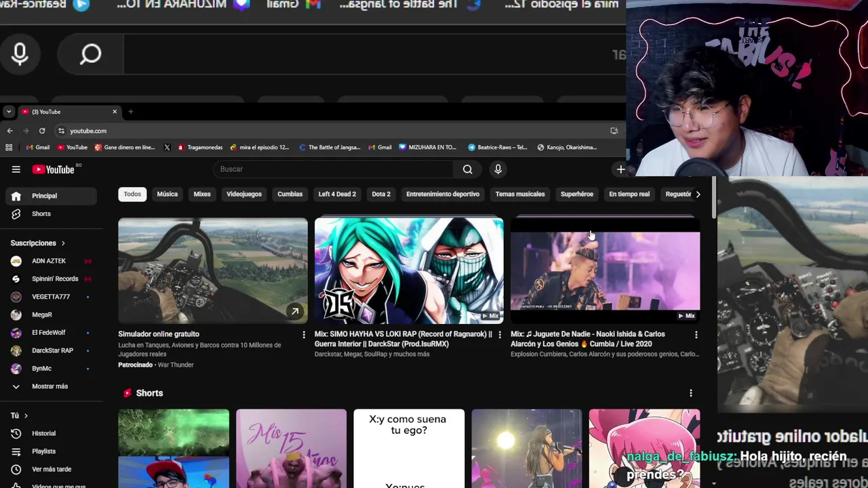
Task: Select the Videojuegos filter chip
Action: [244, 195]
